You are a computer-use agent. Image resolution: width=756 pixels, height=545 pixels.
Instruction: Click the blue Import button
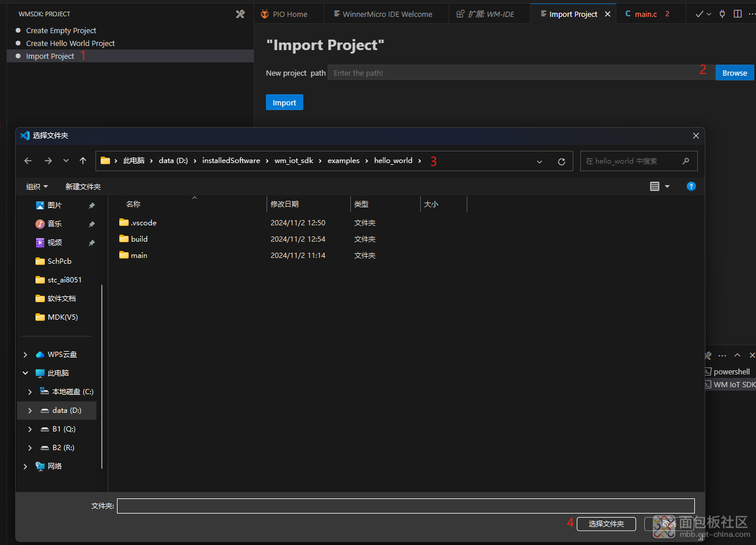(284, 102)
